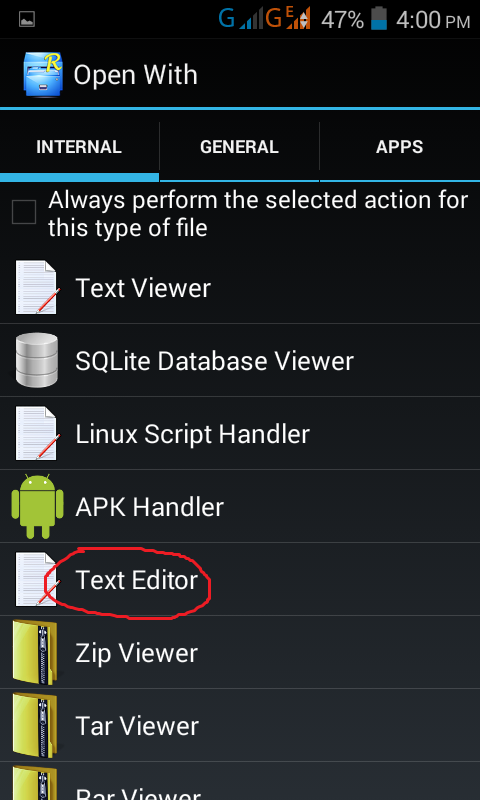Tap the Rar Viewer folder icon

(35, 783)
